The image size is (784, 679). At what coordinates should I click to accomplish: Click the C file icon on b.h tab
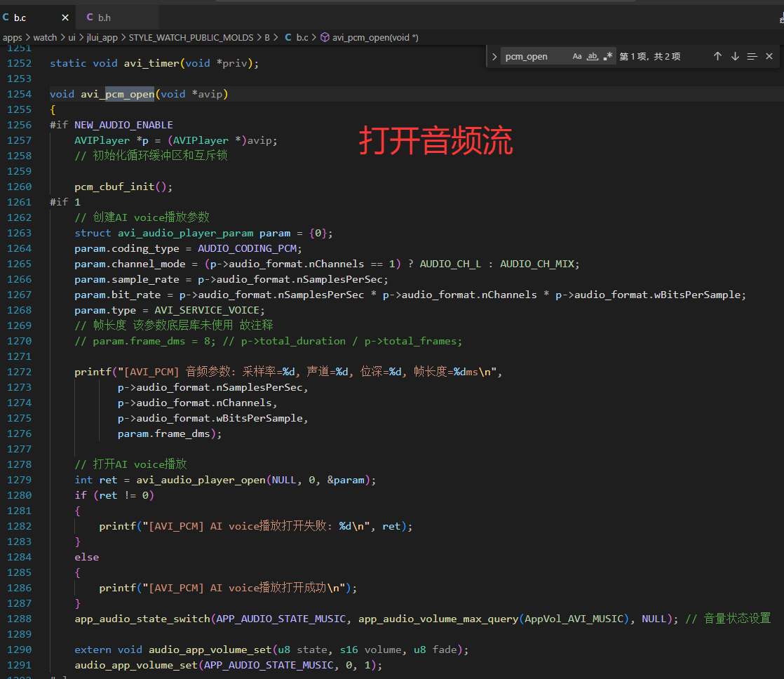click(x=90, y=17)
